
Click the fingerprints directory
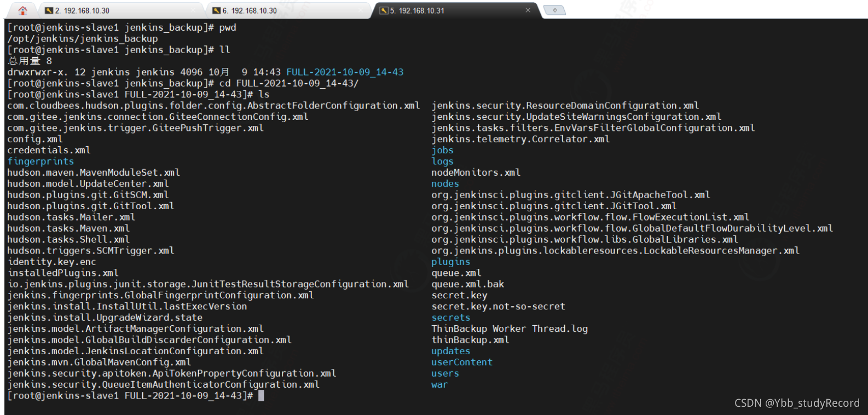click(40, 162)
